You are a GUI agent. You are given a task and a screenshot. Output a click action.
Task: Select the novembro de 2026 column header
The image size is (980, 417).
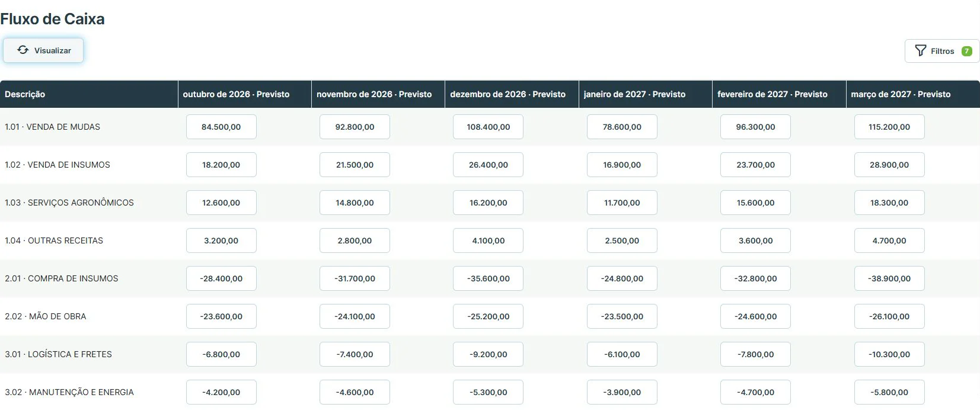coord(378,94)
